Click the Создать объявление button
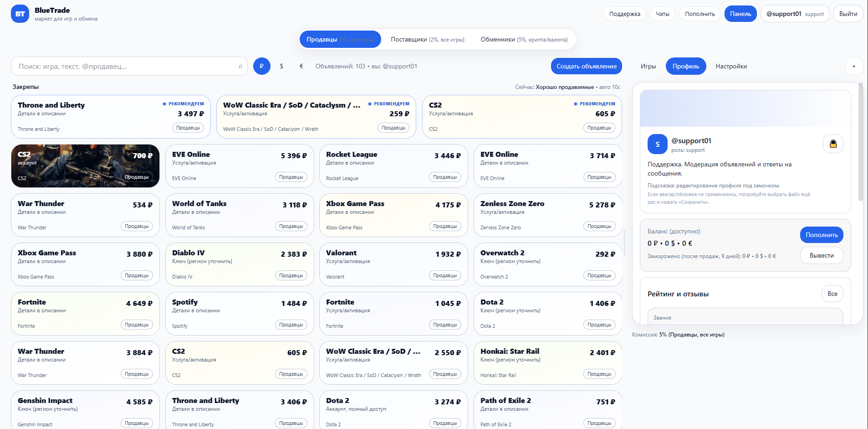868x429 pixels. [x=586, y=66]
